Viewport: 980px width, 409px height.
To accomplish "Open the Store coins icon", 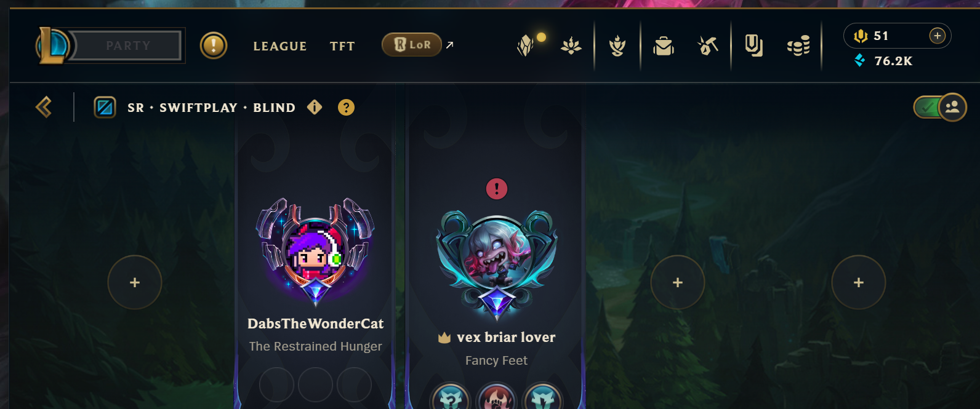I will (x=798, y=46).
